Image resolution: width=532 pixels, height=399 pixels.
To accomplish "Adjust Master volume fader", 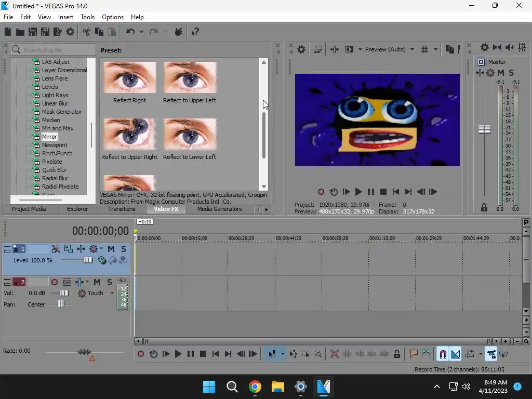I will 484,129.
